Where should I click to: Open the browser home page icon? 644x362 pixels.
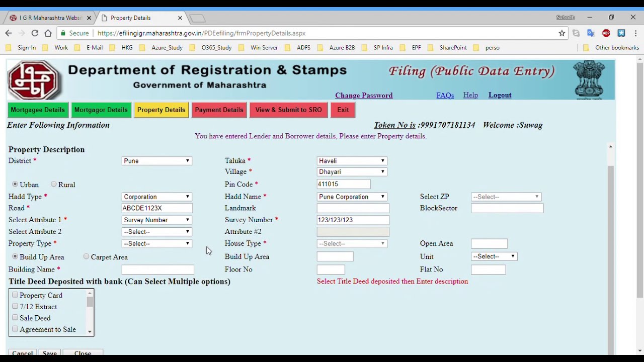point(48,33)
